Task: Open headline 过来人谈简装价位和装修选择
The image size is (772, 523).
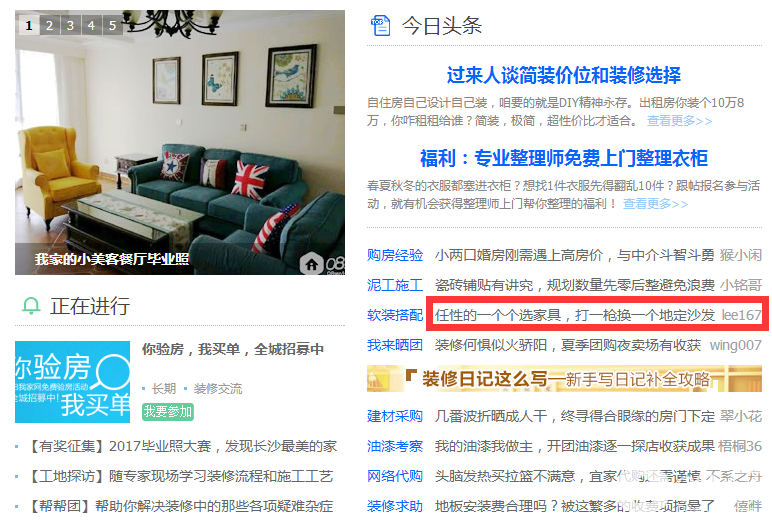Action: pyautogui.click(x=564, y=75)
